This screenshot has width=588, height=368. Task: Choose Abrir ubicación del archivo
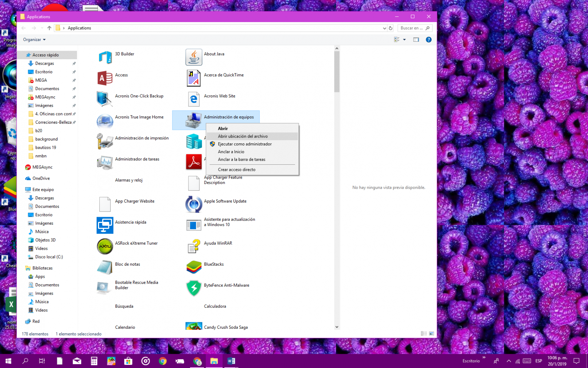tap(252, 136)
